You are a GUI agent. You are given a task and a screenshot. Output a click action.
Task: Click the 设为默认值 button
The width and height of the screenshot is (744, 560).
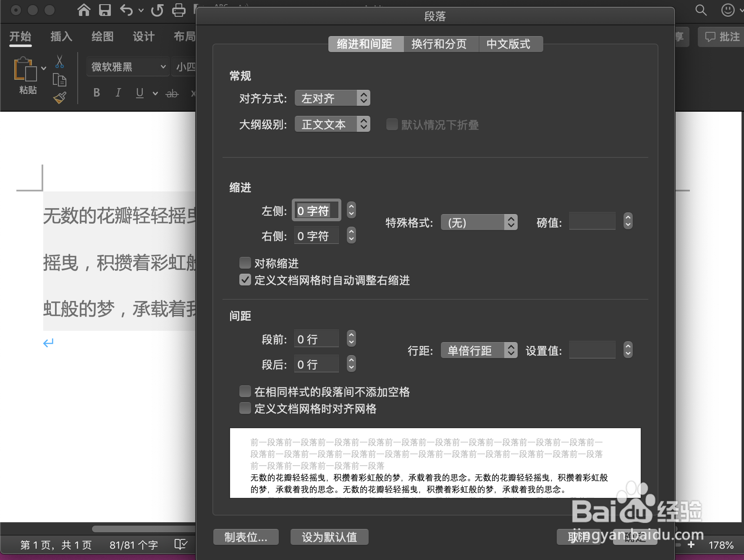[x=329, y=536]
